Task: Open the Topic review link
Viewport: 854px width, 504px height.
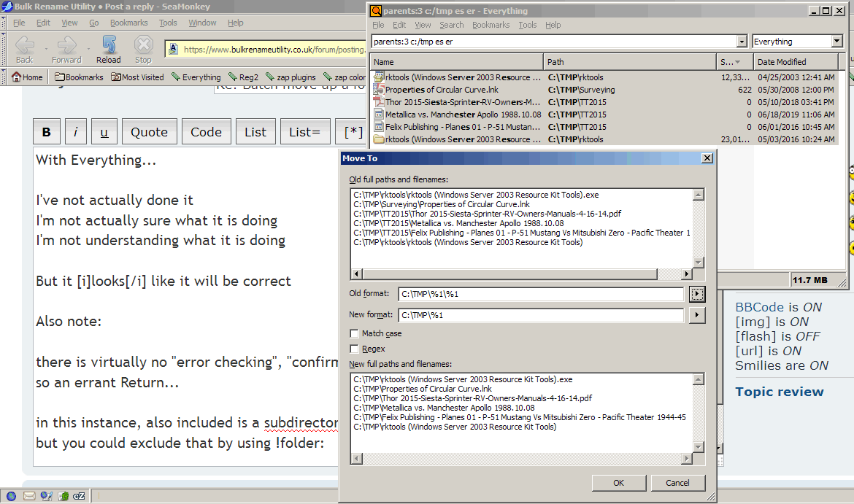Action: click(x=780, y=392)
